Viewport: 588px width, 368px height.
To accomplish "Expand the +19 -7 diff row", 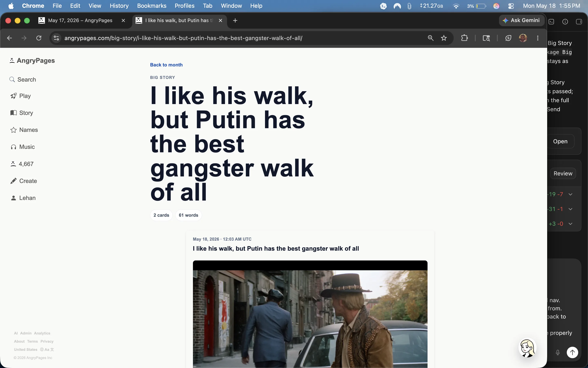I will 570,194.
